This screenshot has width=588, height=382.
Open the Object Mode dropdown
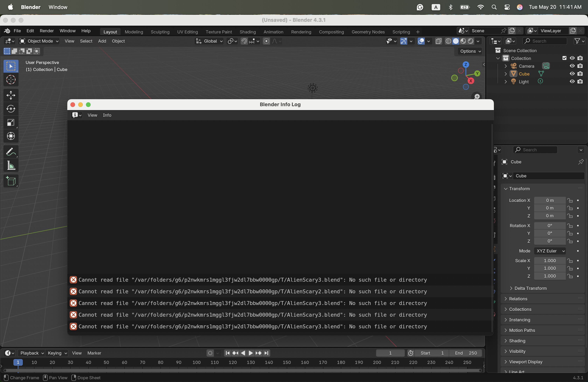click(39, 41)
